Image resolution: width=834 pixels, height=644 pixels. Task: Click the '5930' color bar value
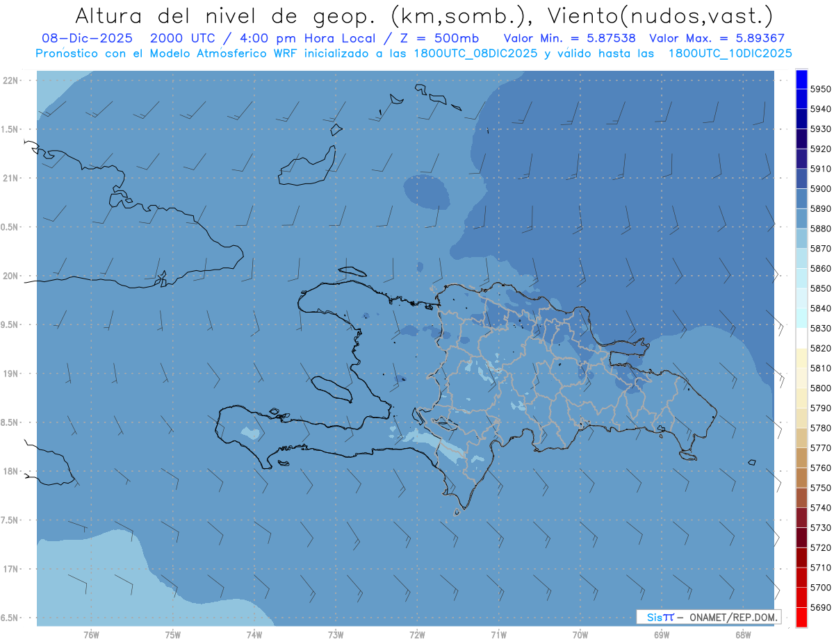[820, 129]
